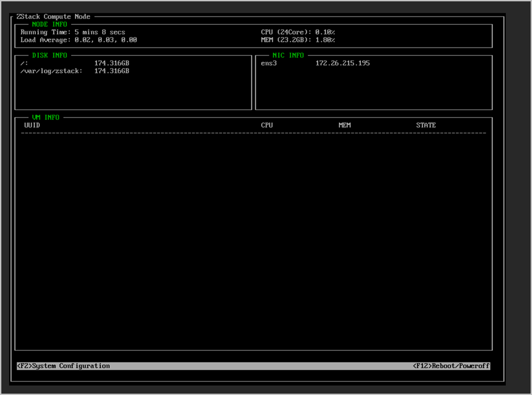Image resolution: width=532 pixels, height=395 pixels.
Task: Click the NIC INFO section header
Action: [288, 55]
